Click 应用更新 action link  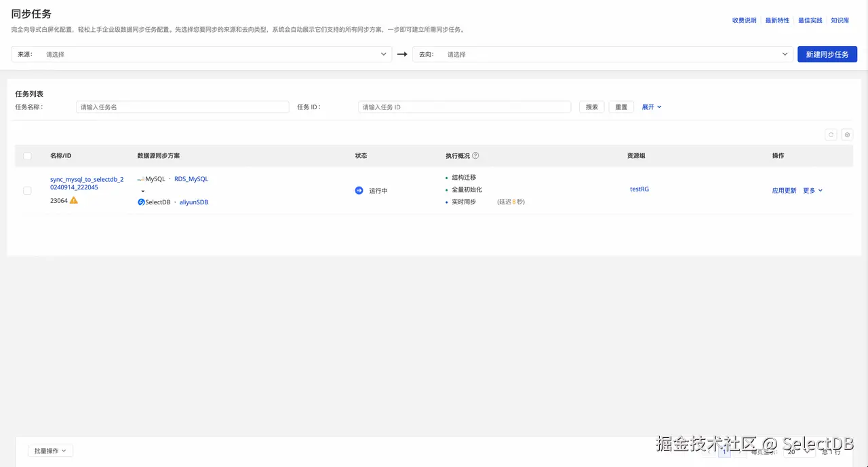coord(784,191)
